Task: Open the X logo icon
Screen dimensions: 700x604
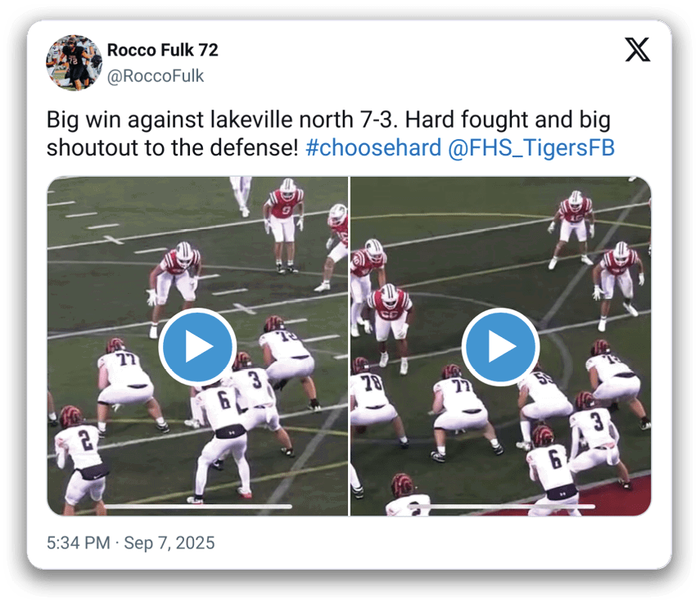Action: tap(637, 50)
